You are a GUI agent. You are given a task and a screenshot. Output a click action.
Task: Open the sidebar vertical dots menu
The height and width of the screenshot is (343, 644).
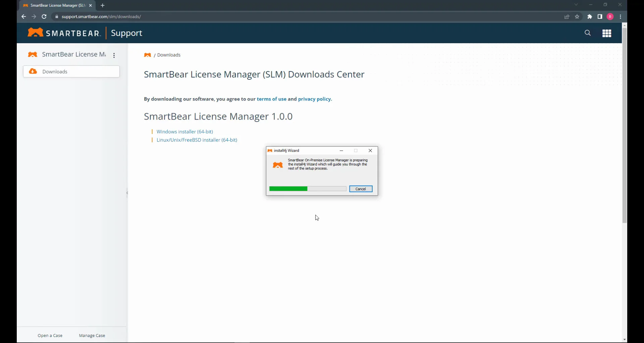click(x=114, y=56)
